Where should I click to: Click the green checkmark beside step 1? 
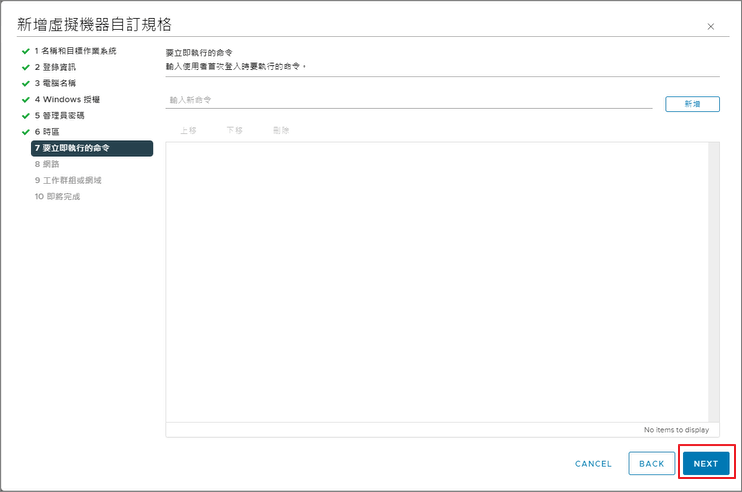pyautogui.click(x=26, y=51)
